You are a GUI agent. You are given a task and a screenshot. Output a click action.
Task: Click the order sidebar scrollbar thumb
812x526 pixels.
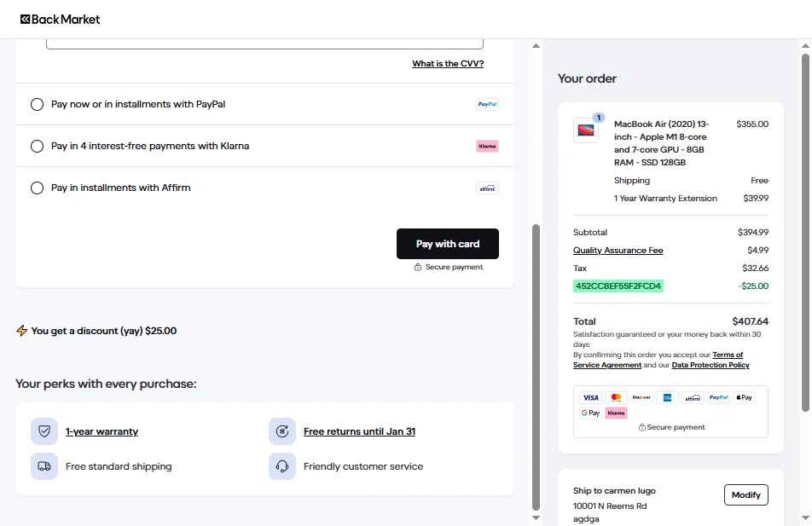[x=805, y=233]
